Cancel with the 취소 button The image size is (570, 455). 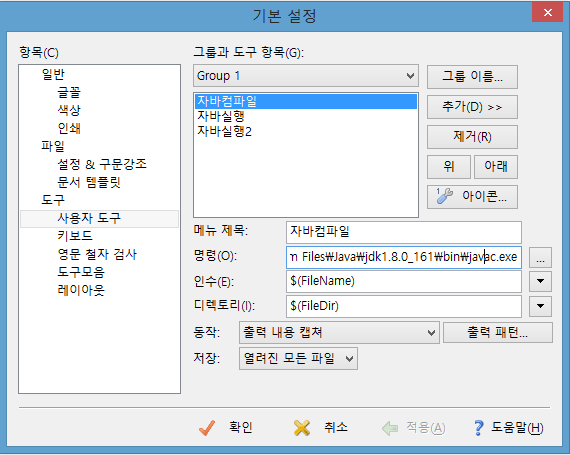click(321, 428)
